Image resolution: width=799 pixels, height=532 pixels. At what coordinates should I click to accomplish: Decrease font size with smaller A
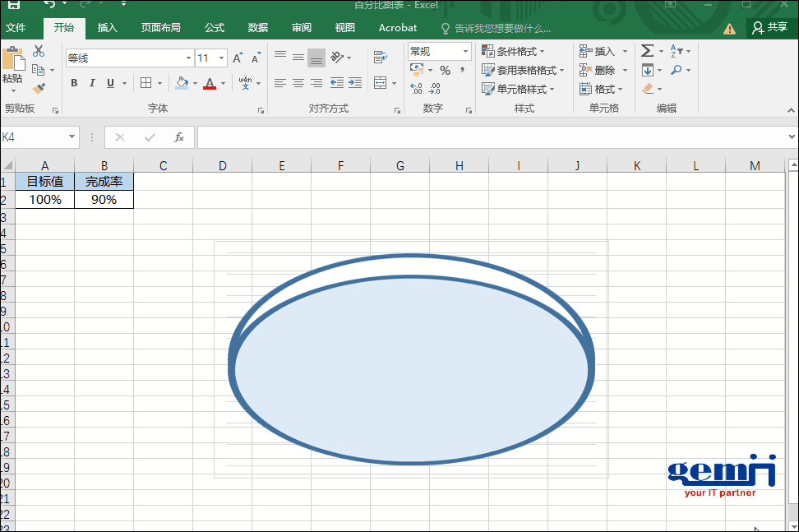tap(256, 58)
